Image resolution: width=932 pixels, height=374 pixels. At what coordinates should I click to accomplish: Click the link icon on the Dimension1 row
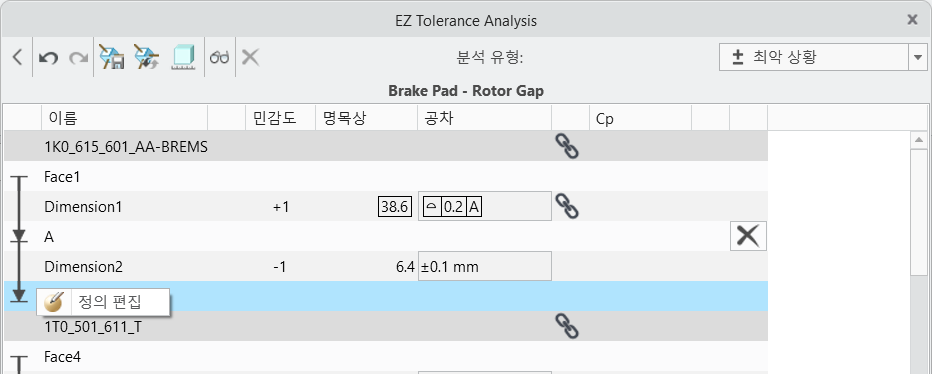pos(567,206)
